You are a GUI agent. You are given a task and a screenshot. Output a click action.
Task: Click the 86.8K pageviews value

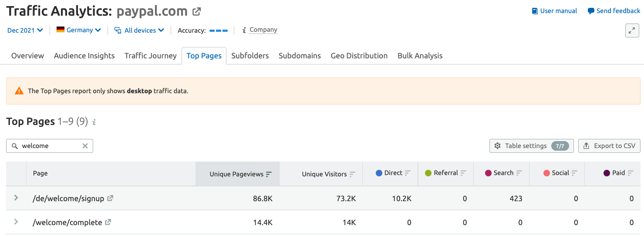coord(263,199)
